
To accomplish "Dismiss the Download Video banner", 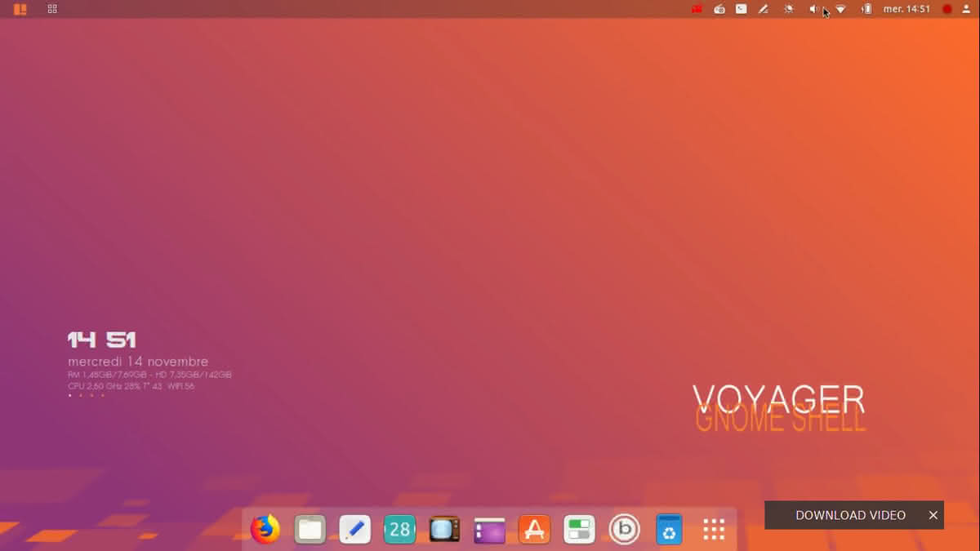I will [x=933, y=515].
